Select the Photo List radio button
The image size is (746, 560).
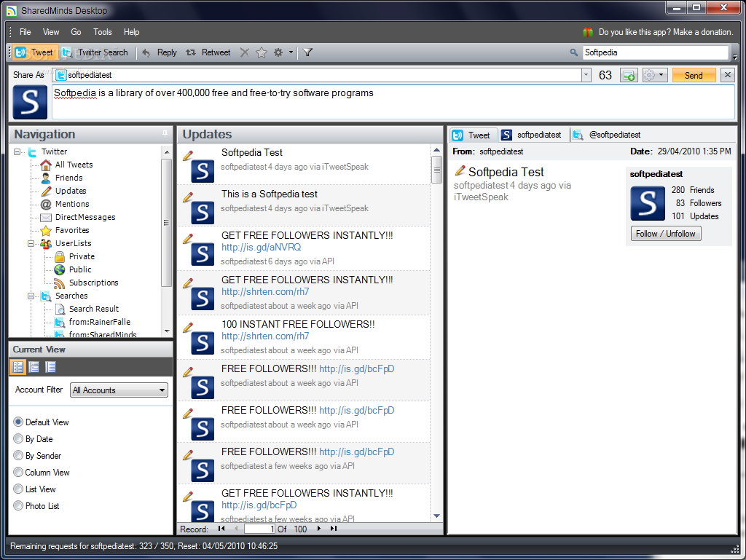18,505
